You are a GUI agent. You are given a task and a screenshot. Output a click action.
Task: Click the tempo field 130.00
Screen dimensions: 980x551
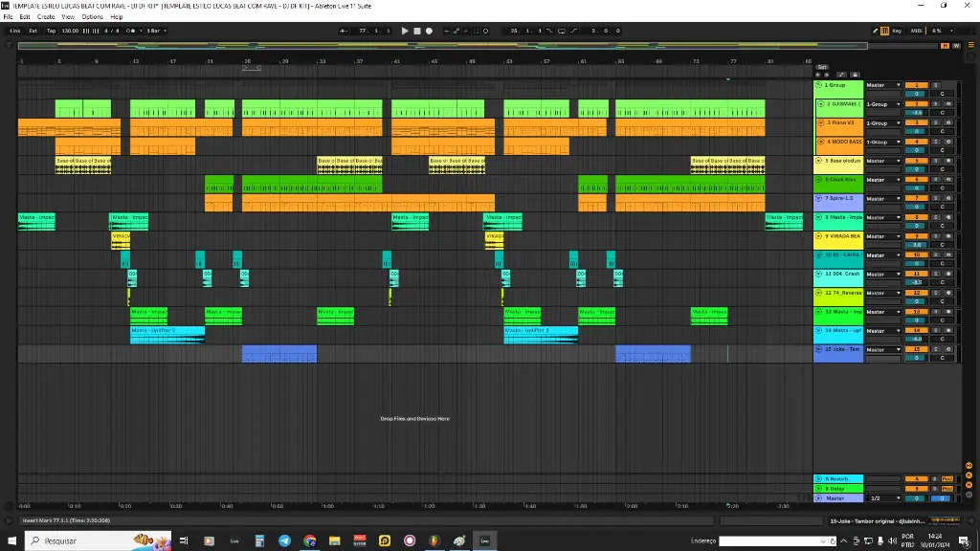(70, 31)
